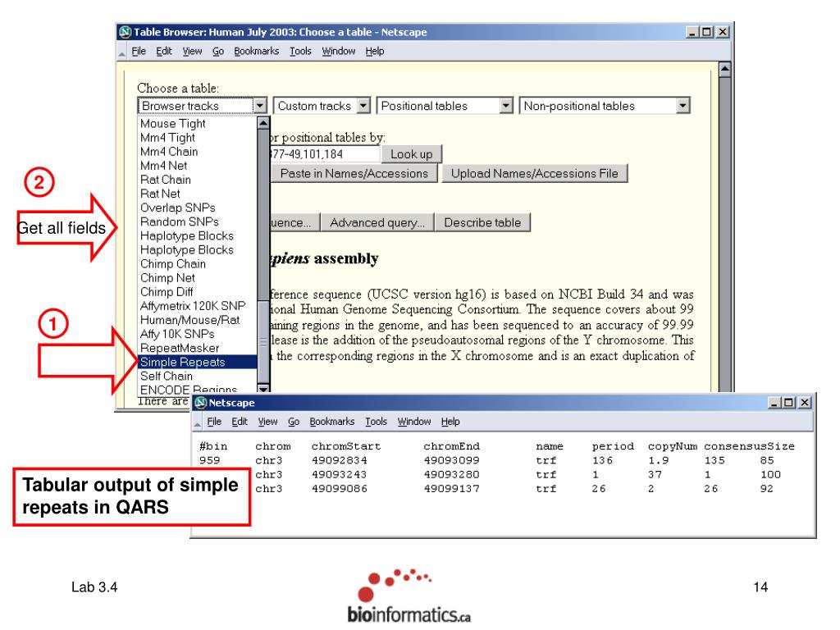Click the Advanced query button
Screen dimensions: 840x630
377,222
